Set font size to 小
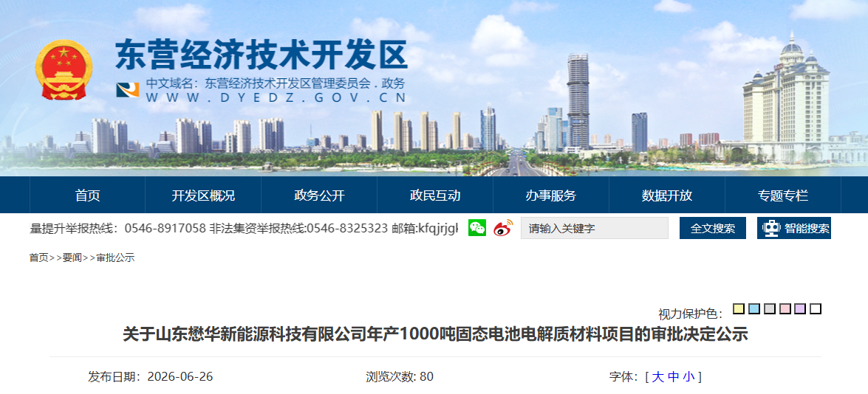868x394 pixels. click(688, 377)
